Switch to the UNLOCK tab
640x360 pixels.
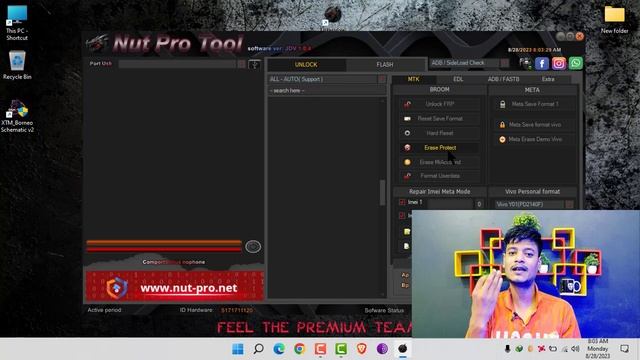(x=306, y=64)
